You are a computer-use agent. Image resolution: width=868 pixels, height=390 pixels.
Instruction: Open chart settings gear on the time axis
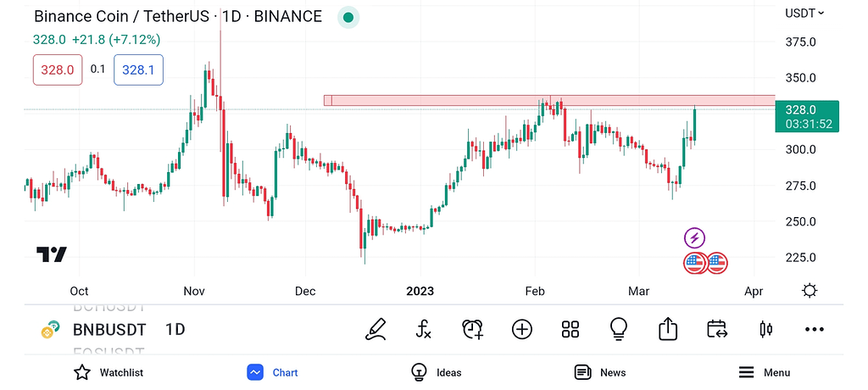[810, 291]
